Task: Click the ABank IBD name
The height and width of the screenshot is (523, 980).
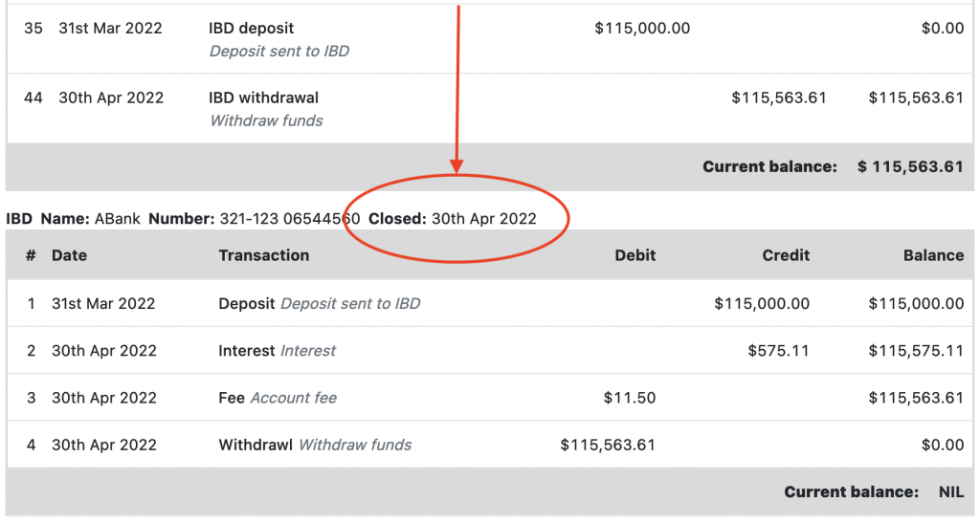Action: tap(117, 219)
